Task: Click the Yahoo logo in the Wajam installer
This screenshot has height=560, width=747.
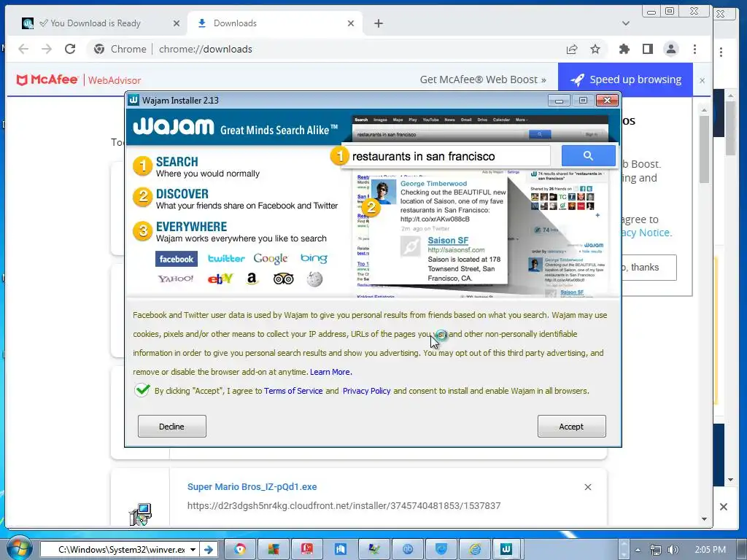Action: click(x=176, y=279)
